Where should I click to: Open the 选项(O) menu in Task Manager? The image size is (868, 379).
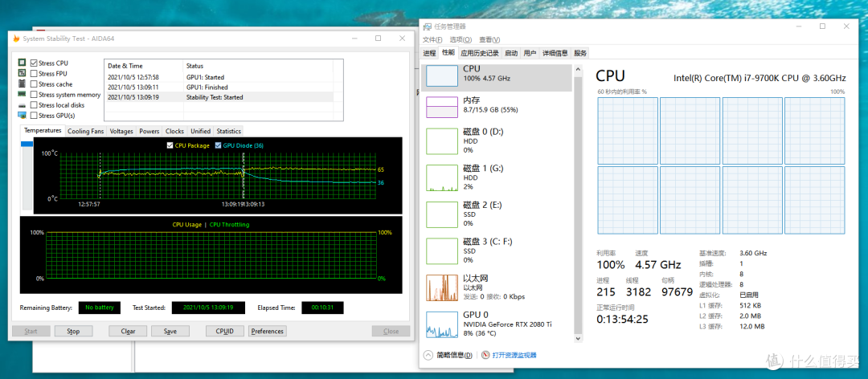tap(461, 40)
